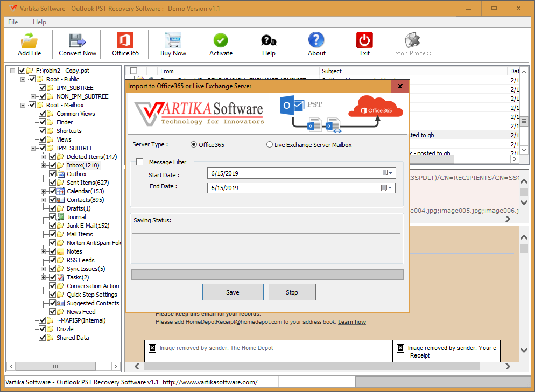Select the Shared Data folder
This screenshot has height=392, width=535.
click(x=73, y=338)
